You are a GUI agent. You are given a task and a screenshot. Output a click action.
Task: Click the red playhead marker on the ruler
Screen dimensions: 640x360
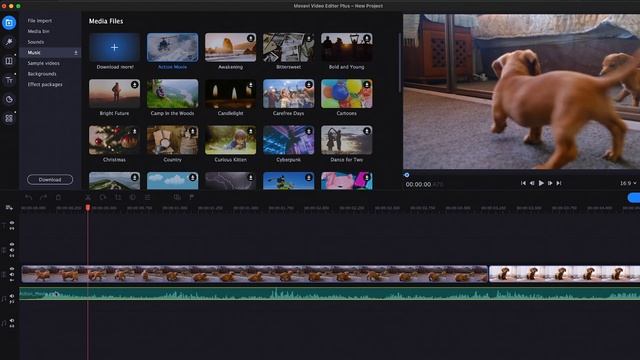[88, 208]
